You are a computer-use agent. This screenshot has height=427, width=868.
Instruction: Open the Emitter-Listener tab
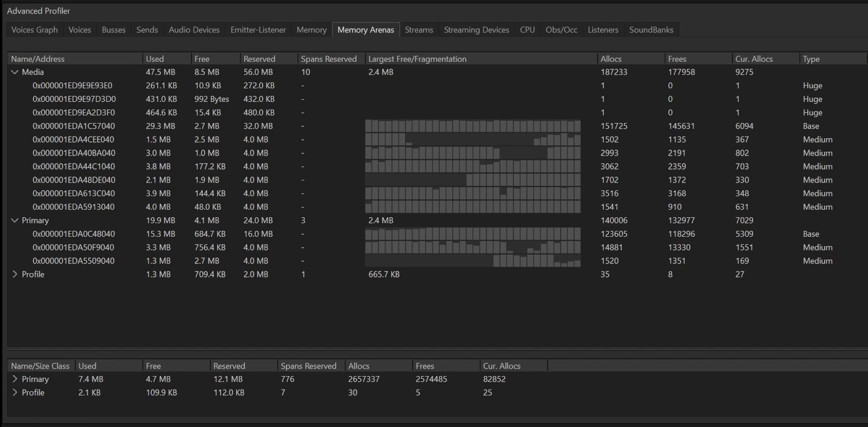(258, 30)
